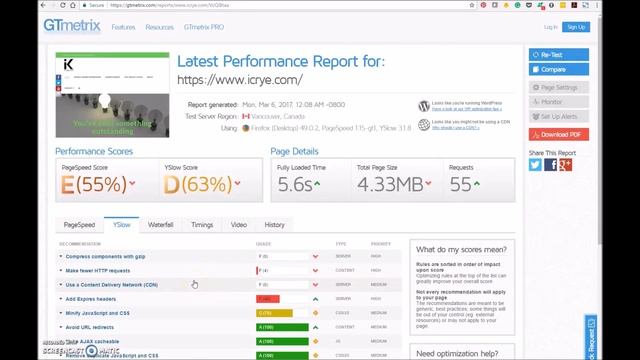Click HTTP requests row red down chevron
The image size is (640, 360).
316,271
